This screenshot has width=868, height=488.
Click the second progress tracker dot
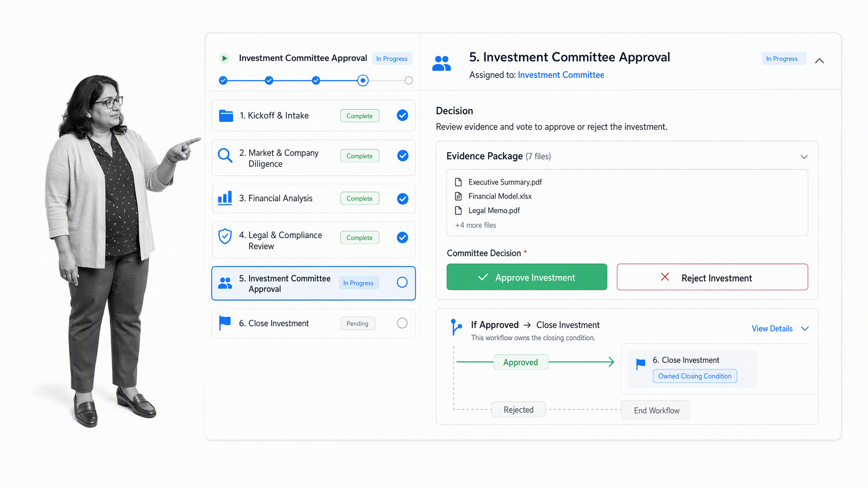[x=269, y=80]
